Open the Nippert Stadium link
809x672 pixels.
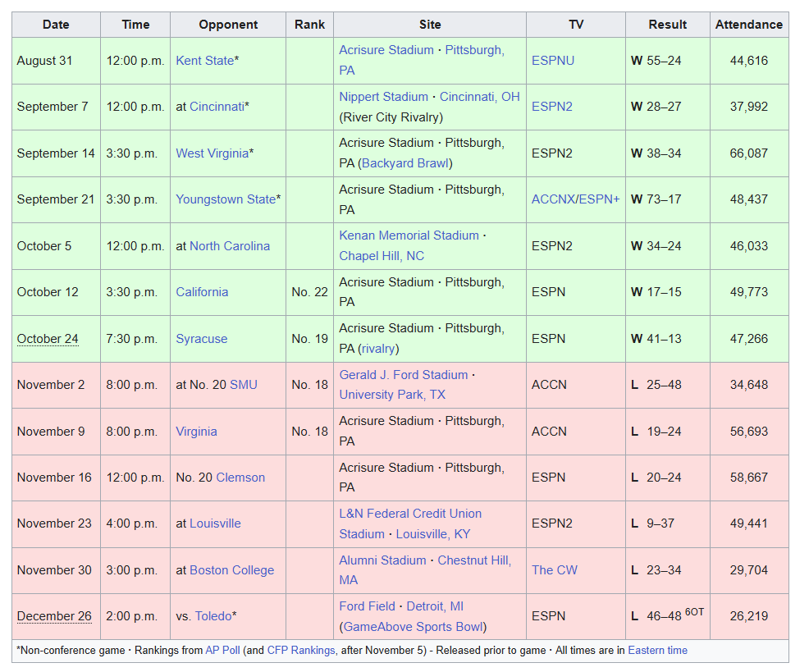[383, 97]
